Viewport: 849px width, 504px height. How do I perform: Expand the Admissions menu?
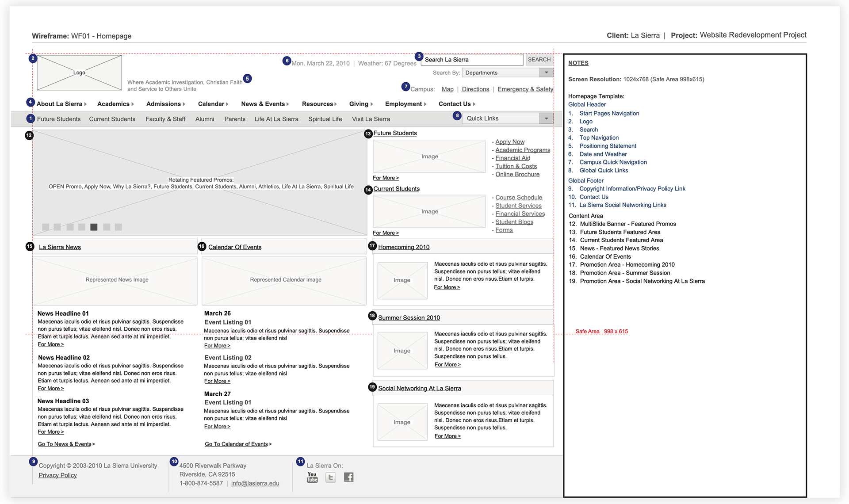[166, 104]
